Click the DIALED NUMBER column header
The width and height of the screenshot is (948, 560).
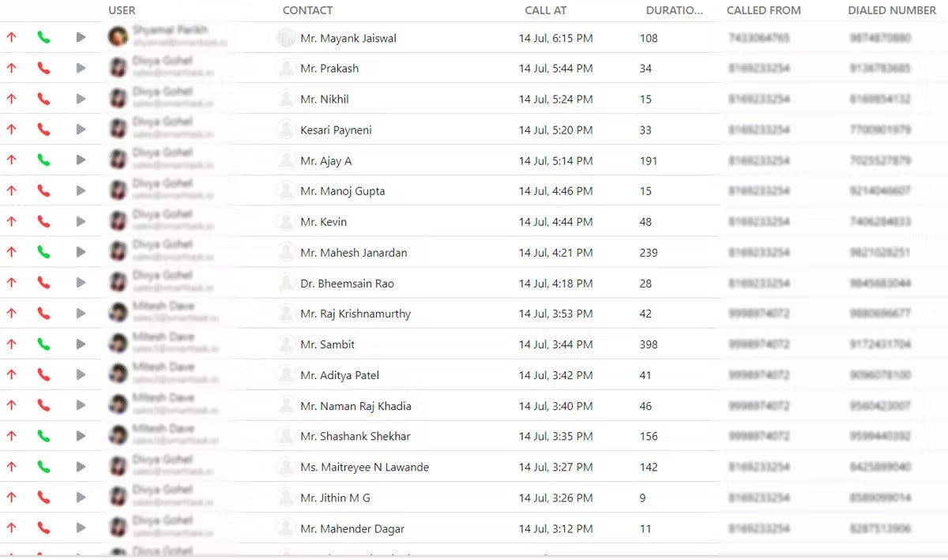point(892,10)
